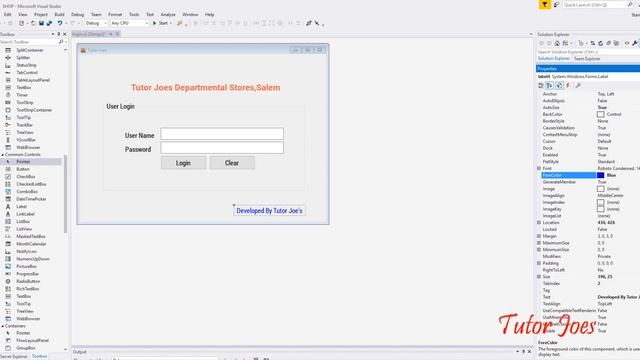Click the Solution Explorer home icon

557,43
